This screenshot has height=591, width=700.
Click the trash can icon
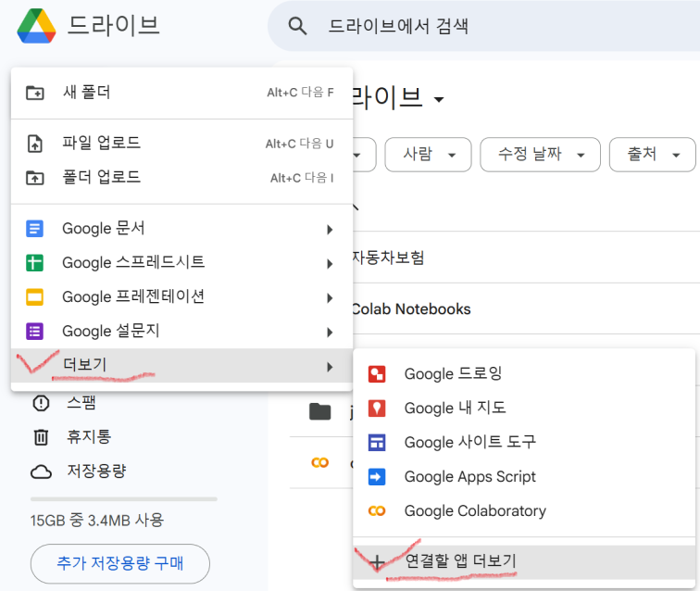coord(41,437)
